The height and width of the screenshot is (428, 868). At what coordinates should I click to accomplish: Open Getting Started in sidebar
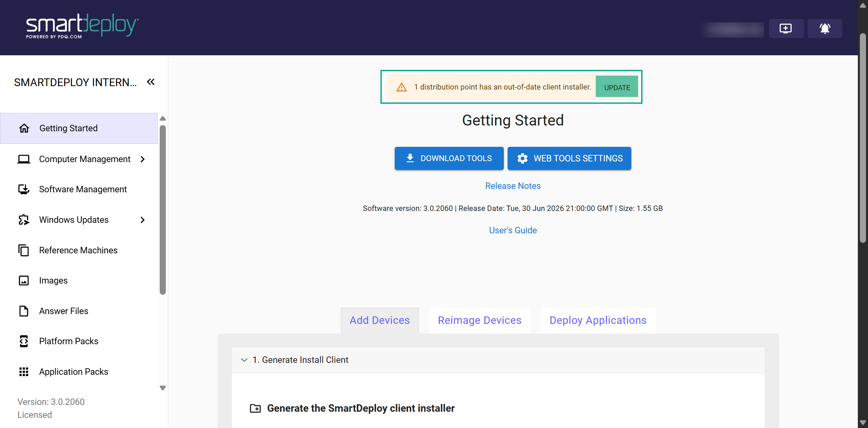[79, 128]
